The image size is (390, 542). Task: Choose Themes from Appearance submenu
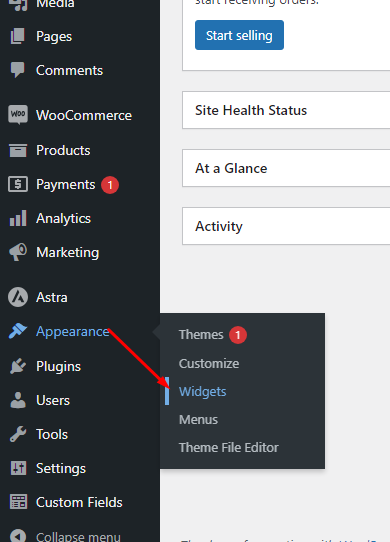(201, 335)
